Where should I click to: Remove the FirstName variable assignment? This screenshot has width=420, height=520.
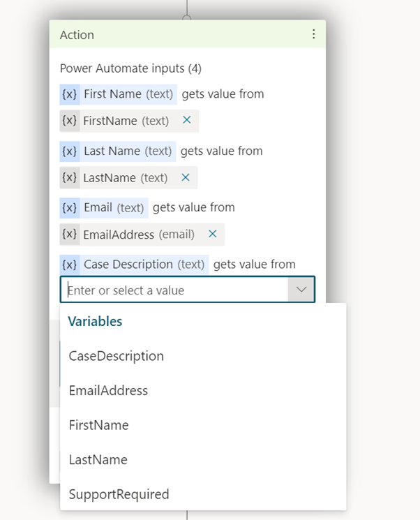click(187, 120)
